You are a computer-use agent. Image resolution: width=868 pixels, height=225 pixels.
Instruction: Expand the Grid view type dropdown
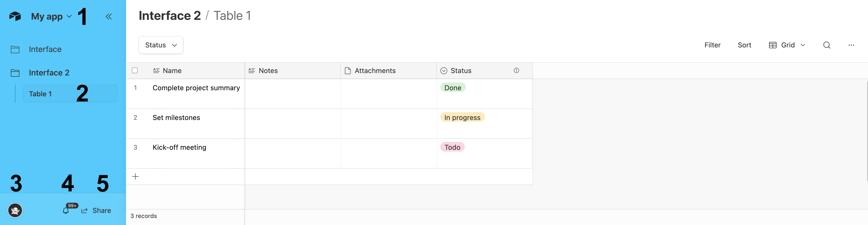(787, 45)
